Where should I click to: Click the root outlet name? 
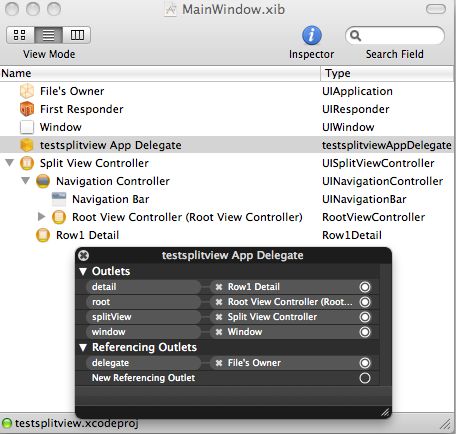coord(101,302)
